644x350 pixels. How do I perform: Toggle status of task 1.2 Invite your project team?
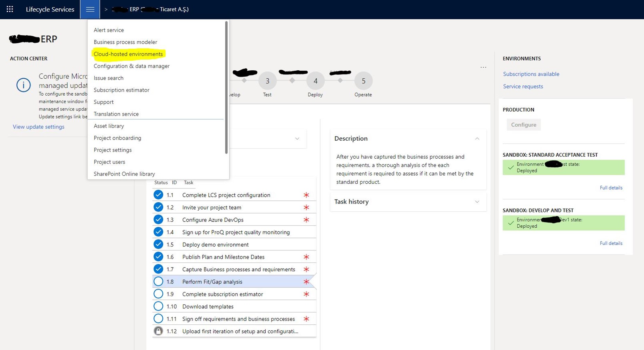click(x=158, y=207)
